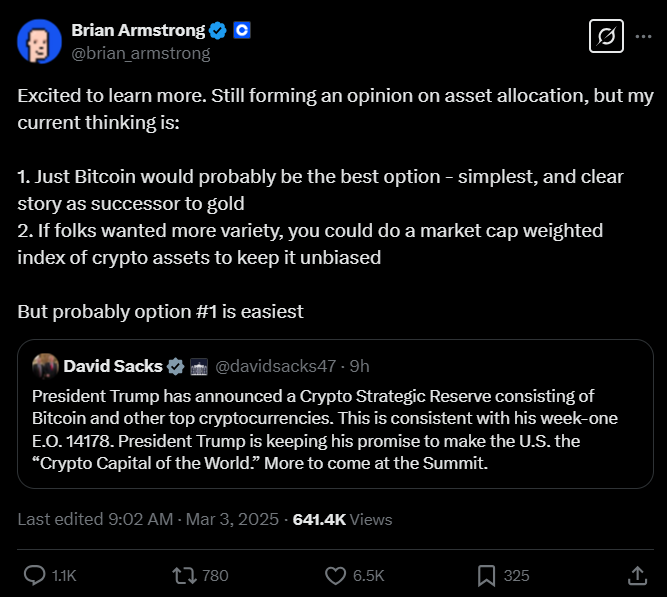The height and width of the screenshot is (597, 667).
Task: Click the Brian Armstrong display name
Action: [138, 30]
